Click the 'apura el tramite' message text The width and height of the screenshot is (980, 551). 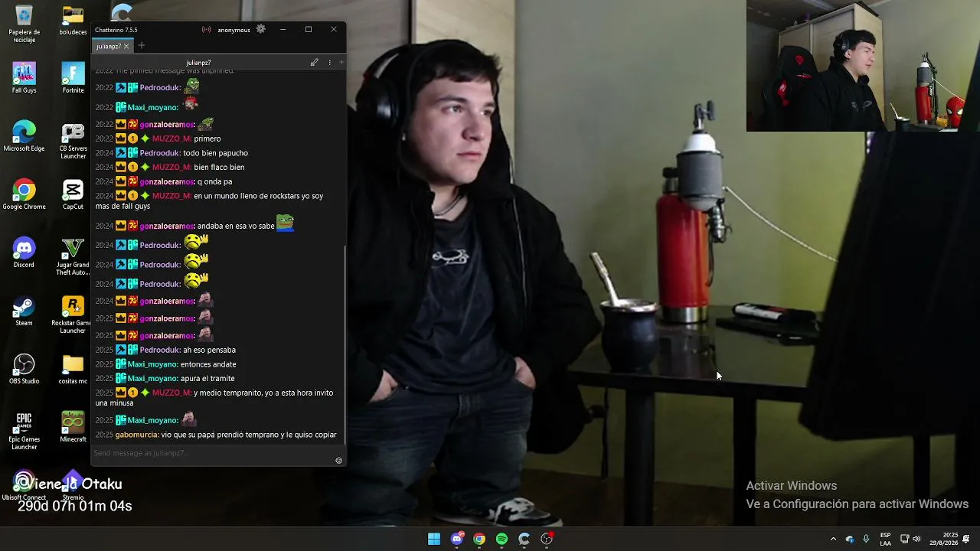[x=207, y=378]
